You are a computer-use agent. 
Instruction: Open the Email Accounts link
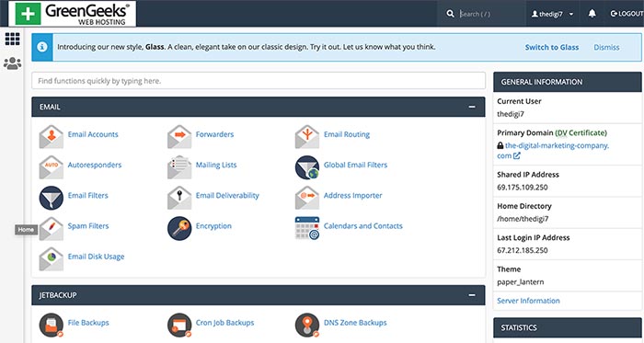pos(93,134)
